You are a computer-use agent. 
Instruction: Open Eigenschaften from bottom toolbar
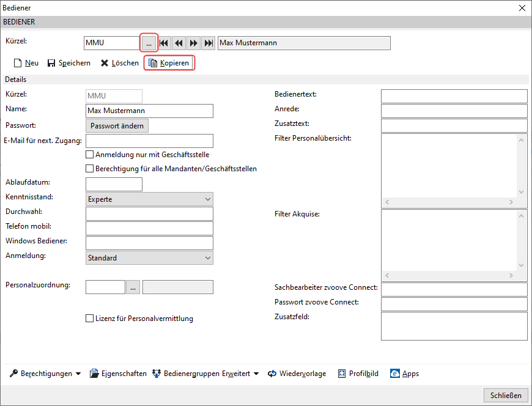point(118,374)
